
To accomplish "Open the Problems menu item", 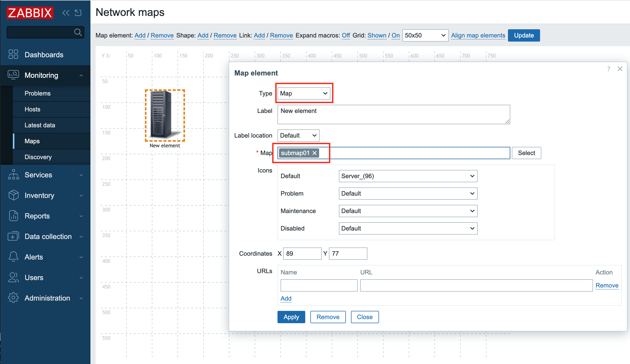I will [52, 93].
